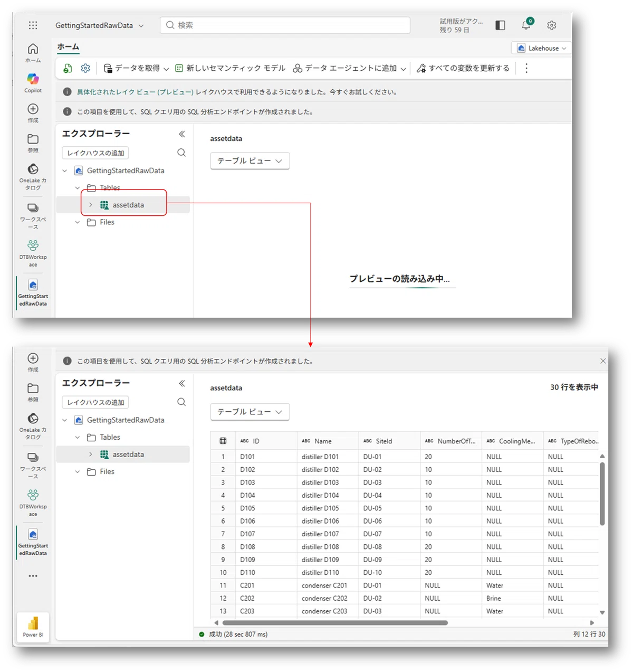Click 作成 (Create) icon in lower screenshot sidebar
Image resolution: width=633 pixels, height=672 pixels.
tap(33, 362)
